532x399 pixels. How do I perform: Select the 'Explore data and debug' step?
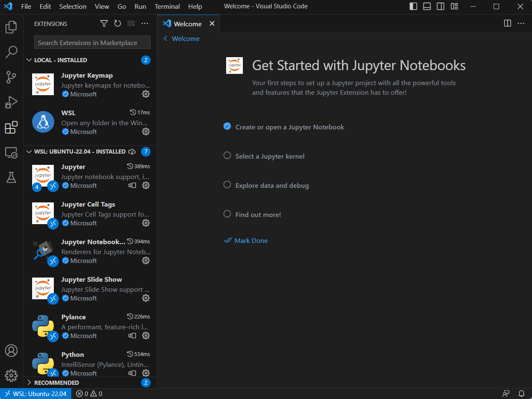pyautogui.click(x=272, y=185)
